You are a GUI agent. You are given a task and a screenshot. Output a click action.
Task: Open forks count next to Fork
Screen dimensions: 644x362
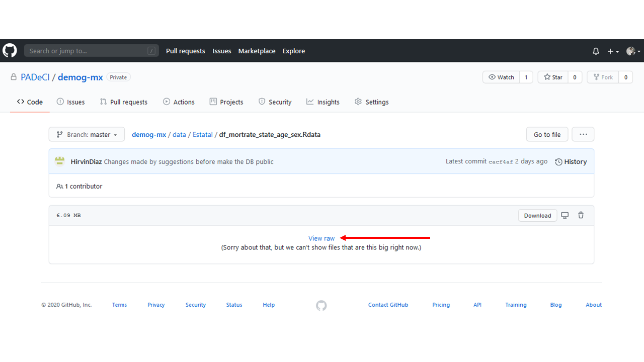tap(625, 77)
